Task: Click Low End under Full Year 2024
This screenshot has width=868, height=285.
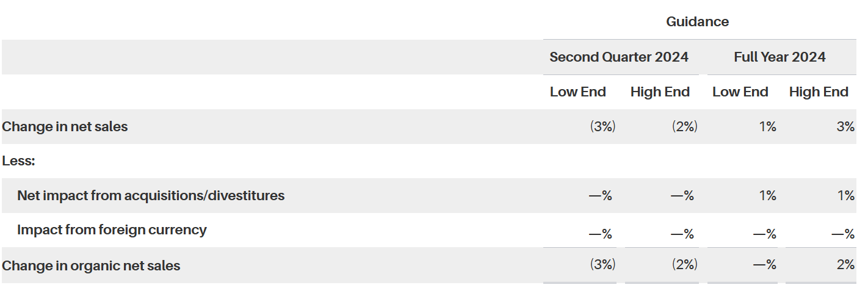Action: tap(740, 92)
